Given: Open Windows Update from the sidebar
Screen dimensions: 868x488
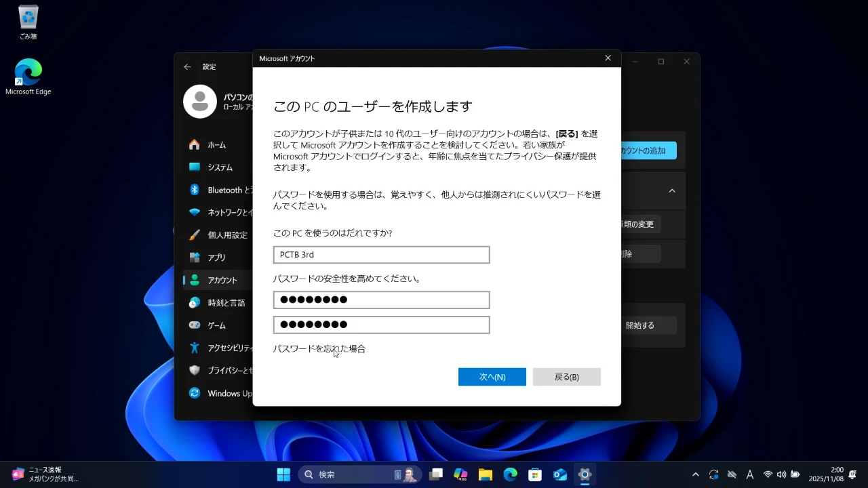Looking at the screenshot, I should 229,393.
